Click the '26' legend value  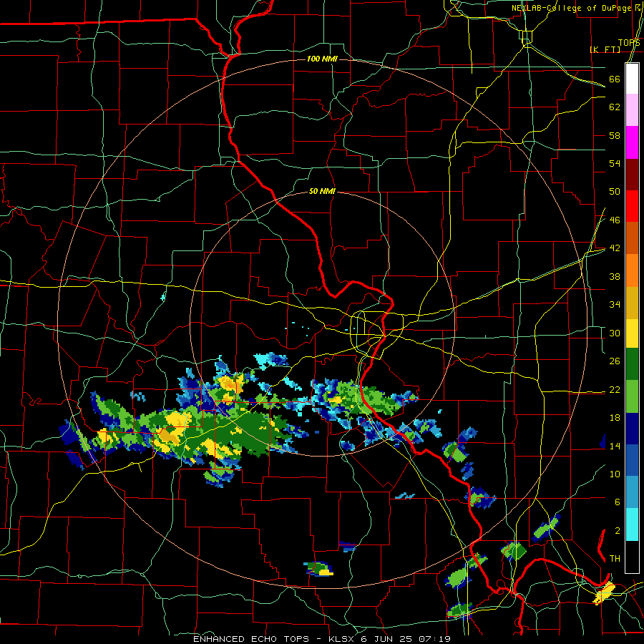pyautogui.click(x=615, y=361)
